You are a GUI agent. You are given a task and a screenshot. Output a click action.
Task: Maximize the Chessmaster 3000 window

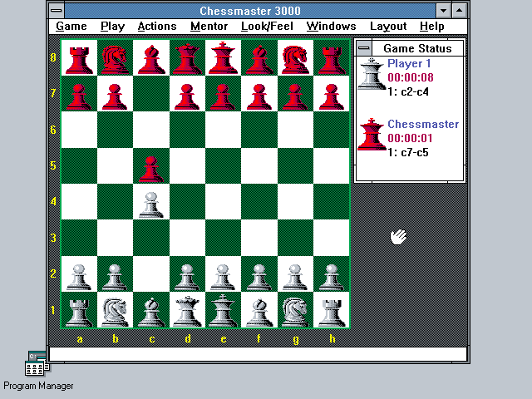click(459, 11)
